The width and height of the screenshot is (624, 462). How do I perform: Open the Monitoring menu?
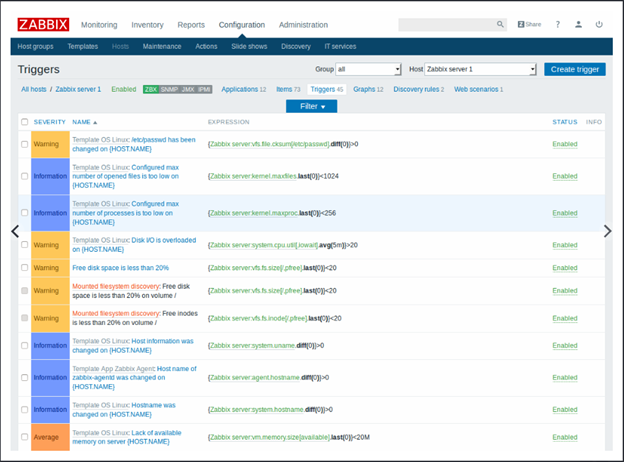99,25
